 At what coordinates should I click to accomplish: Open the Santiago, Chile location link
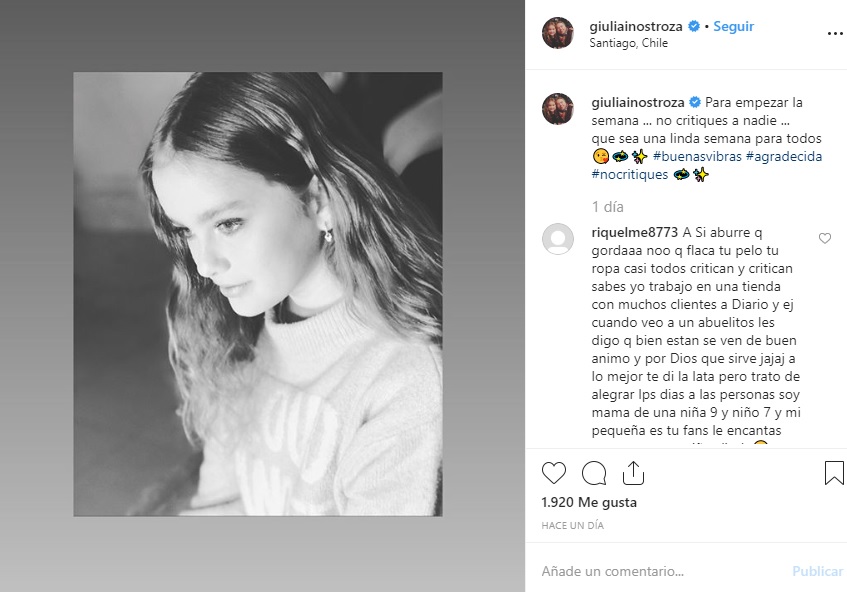pos(628,44)
